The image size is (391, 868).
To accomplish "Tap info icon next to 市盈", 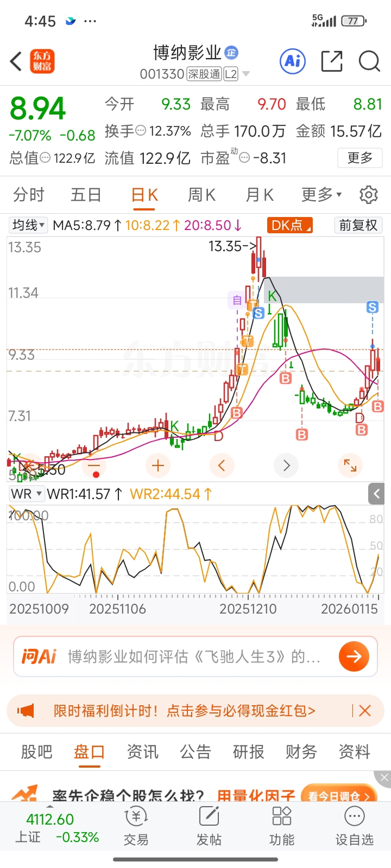I will click(245, 158).
